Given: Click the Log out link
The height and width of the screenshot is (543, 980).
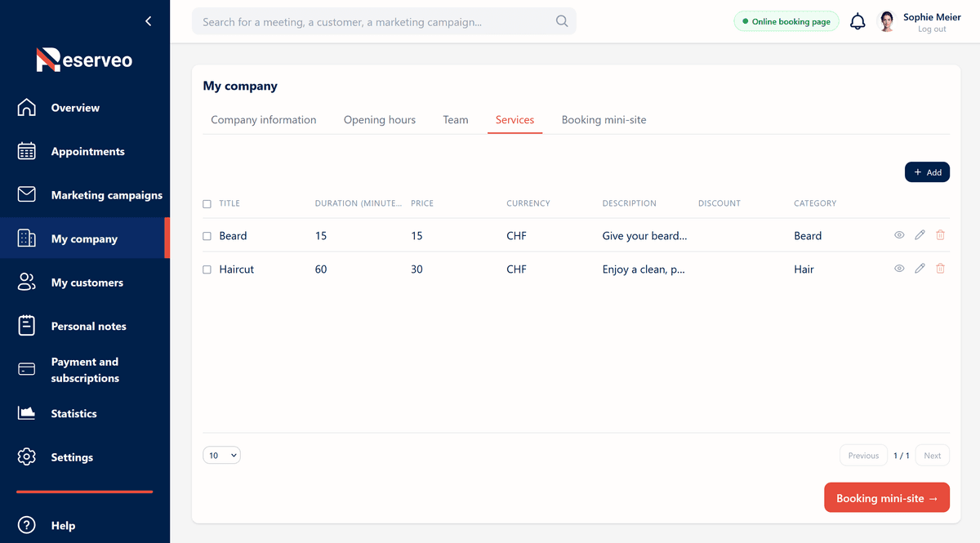Looking at the screenshot, I should [x=932, y=29].
